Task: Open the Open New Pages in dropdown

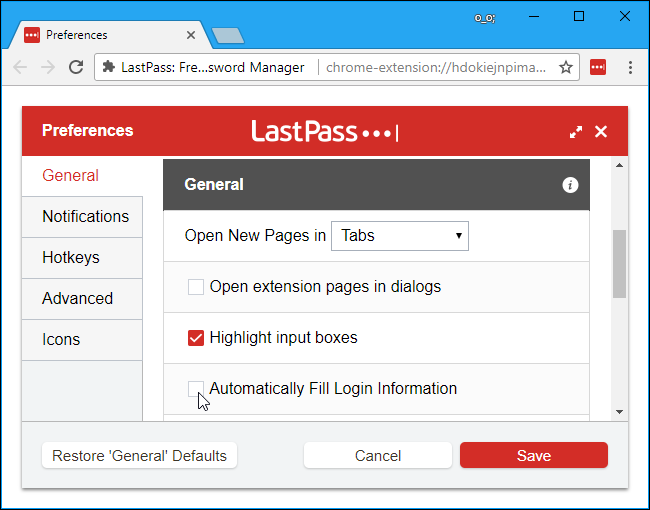Action: [x=400, y=236]
